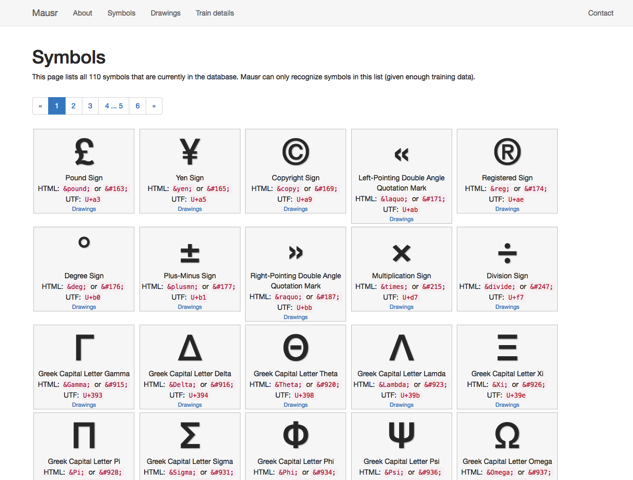Viewport: 633px width, 480px height.
Task: Click the Degree Sign symbol glyph
Action: tap(84, 242)
